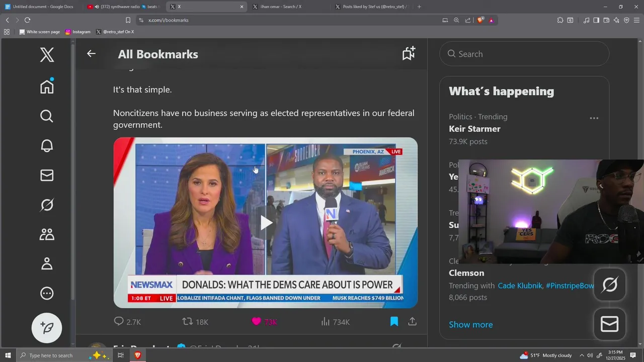Repost the post with 18K reposts
The width and height of the screenshot is (644, 362).
coord(195,322)
